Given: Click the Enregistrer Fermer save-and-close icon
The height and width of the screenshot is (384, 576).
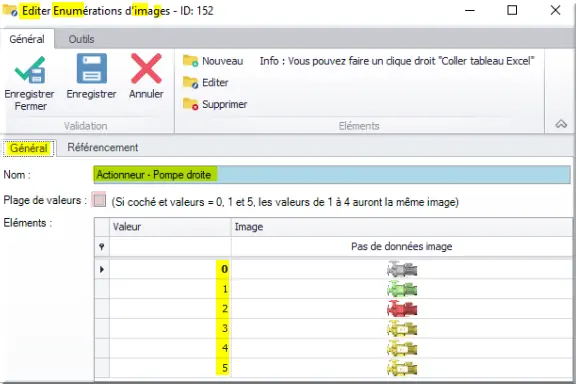Looking at the screenshot, I should pyautogui.click(x=30, y=69).
